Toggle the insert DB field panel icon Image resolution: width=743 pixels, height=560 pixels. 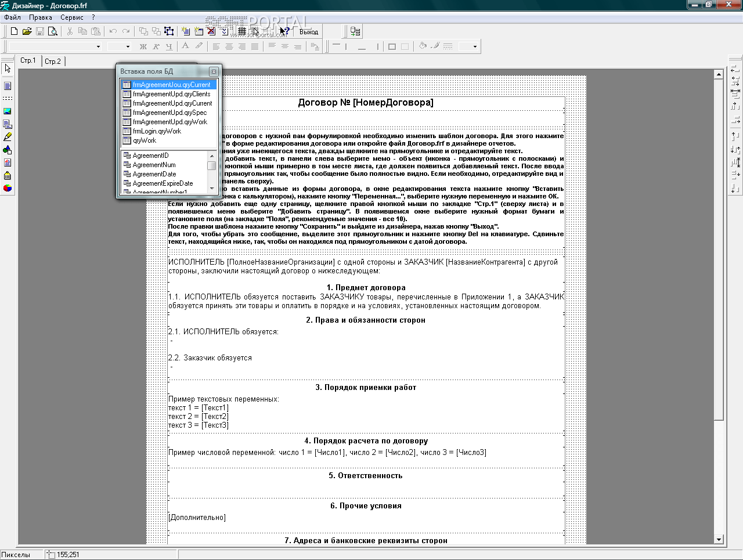point(356,31)
